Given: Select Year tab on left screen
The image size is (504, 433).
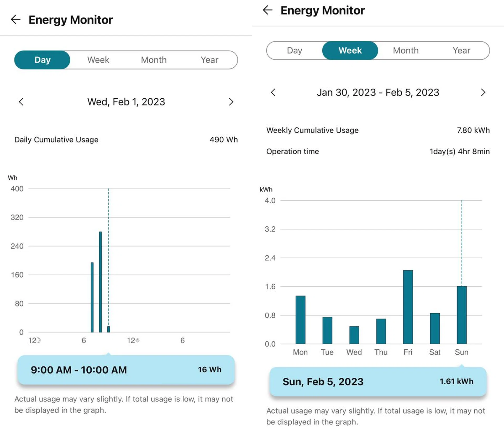Looking at the screenshot, I should 209,60.
